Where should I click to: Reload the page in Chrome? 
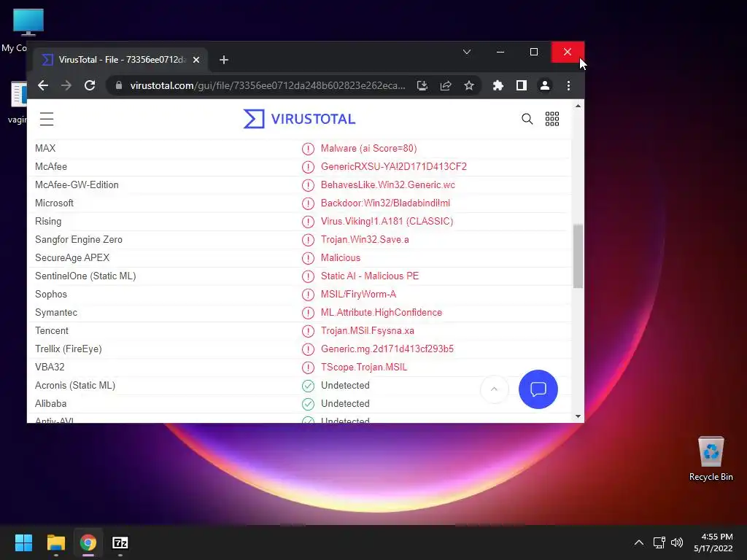coord(90,85)
